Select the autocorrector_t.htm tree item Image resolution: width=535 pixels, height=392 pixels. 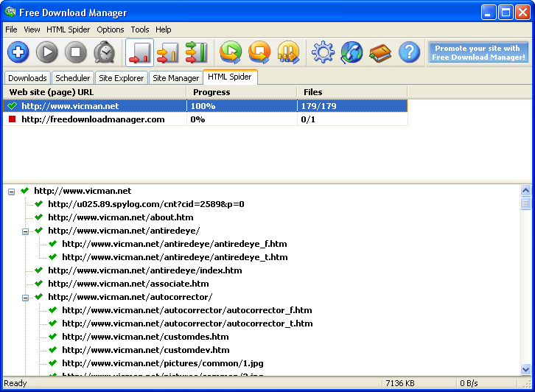[187, 323]
